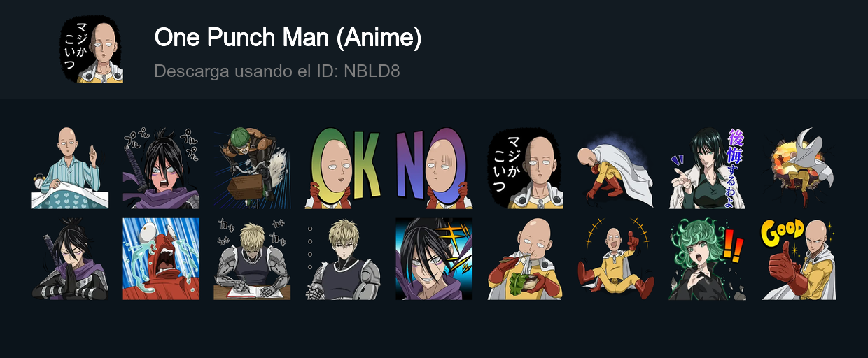
Task: Click the sticker pack header avatar image
Action: tap(92, 50)
